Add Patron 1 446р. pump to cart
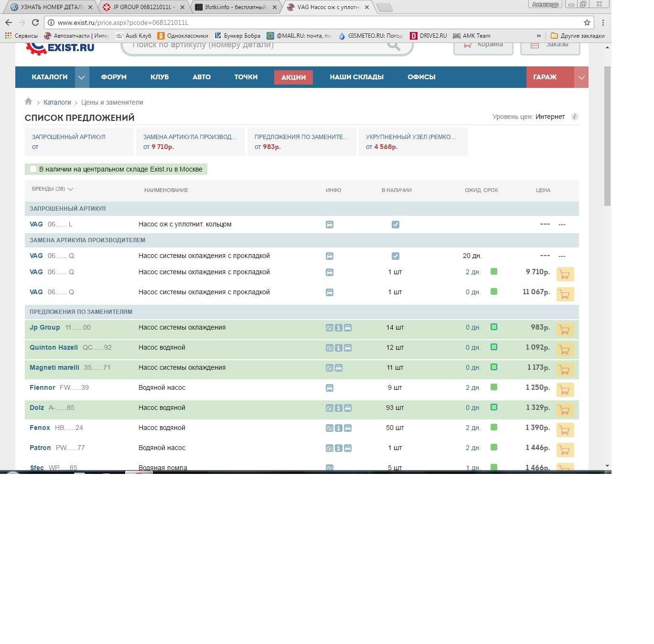 [565, 450]
